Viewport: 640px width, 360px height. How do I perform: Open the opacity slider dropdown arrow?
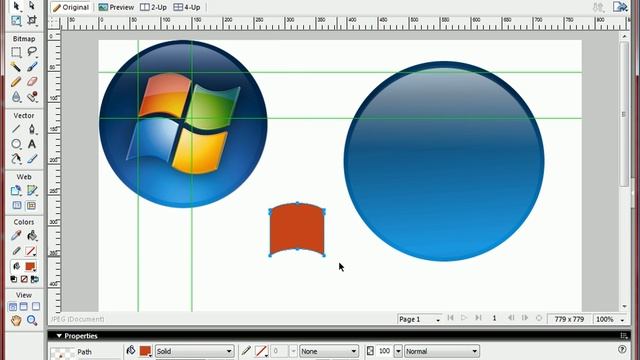(x=398, y=351)
